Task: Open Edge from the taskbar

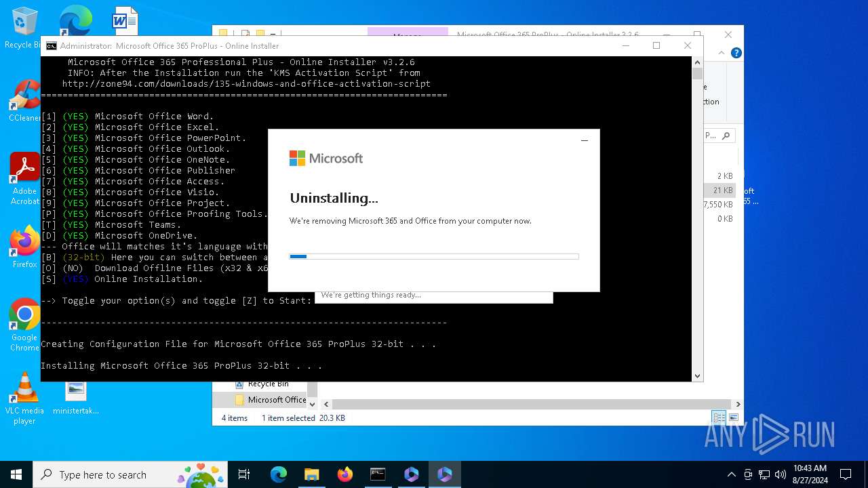Action: coord(279,474)
